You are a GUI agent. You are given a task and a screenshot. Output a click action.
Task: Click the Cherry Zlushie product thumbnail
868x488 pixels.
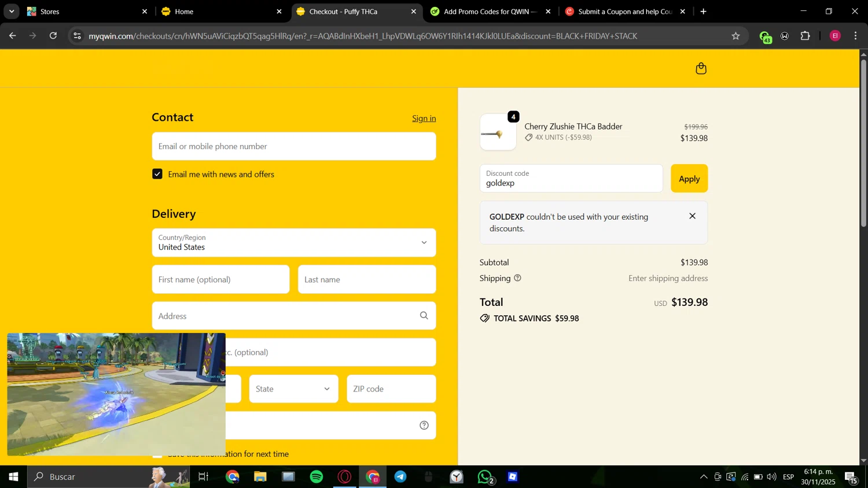pyautogui.click(x=498, y=132)
